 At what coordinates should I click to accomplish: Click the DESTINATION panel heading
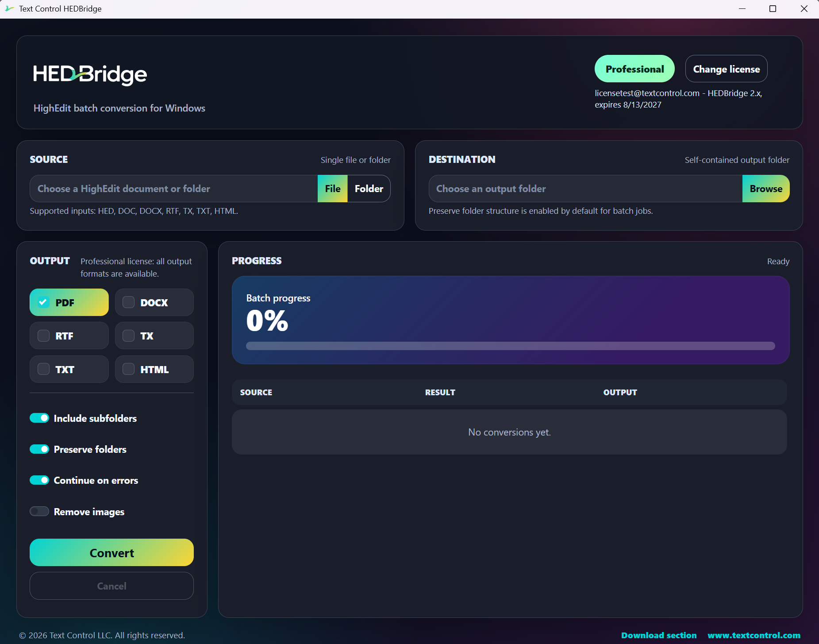pos(462,159)
